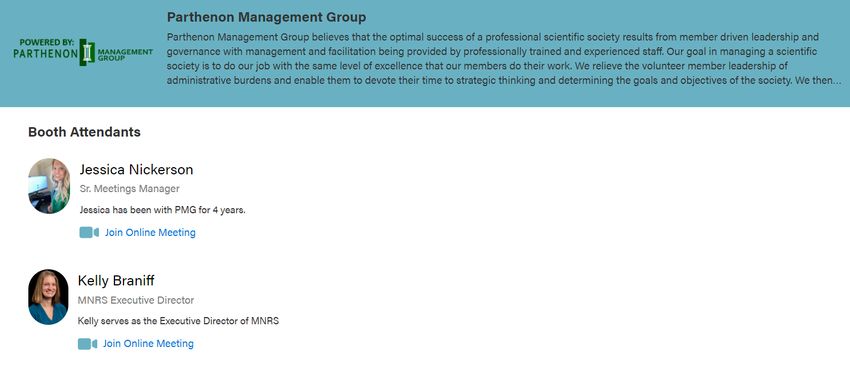850x382 pixels.
Task: Open Kelly Braniff's Join Online Meeting link
Action: click(148, 344)
